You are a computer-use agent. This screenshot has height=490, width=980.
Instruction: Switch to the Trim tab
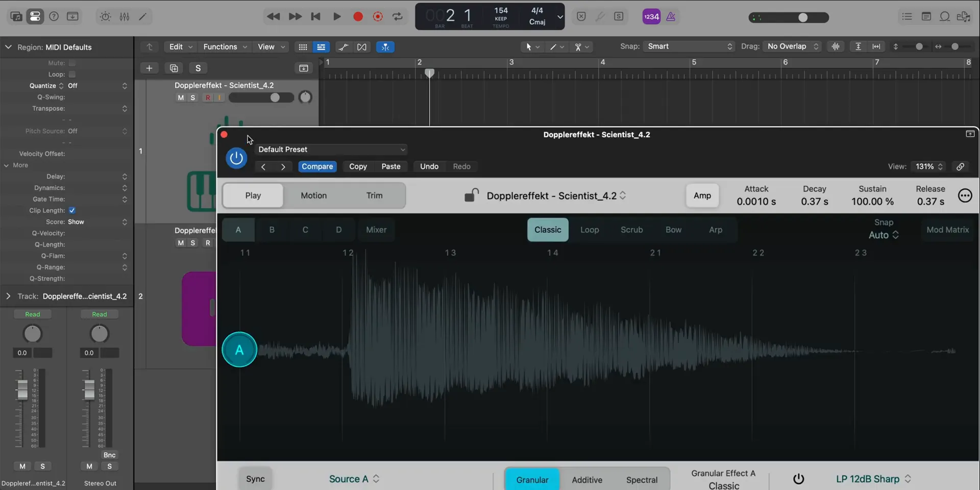click(x=374, y=195)
